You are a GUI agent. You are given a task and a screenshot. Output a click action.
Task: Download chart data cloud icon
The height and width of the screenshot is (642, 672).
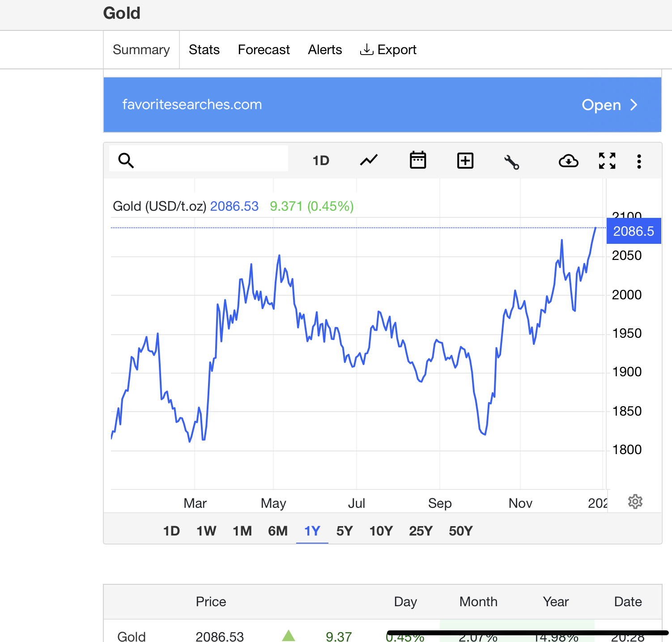click(x=569, y=161)
